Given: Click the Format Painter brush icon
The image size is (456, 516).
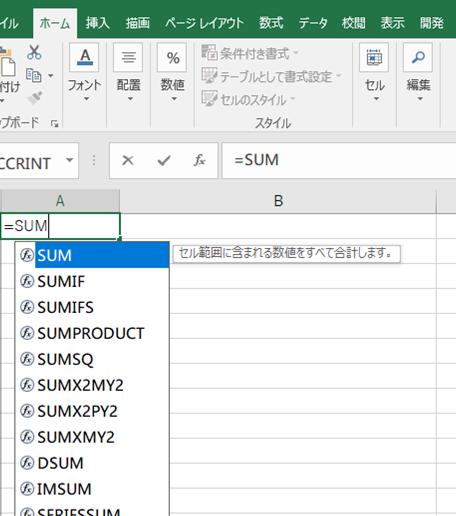Looking at the screenshot, I should click(34, 98).
